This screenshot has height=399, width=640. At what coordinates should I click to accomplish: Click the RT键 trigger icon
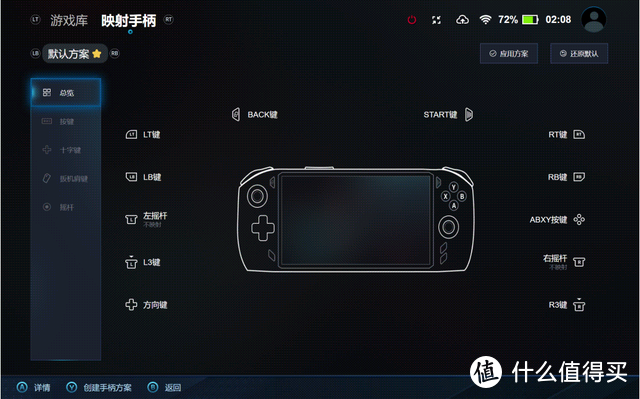pos(579,135)
